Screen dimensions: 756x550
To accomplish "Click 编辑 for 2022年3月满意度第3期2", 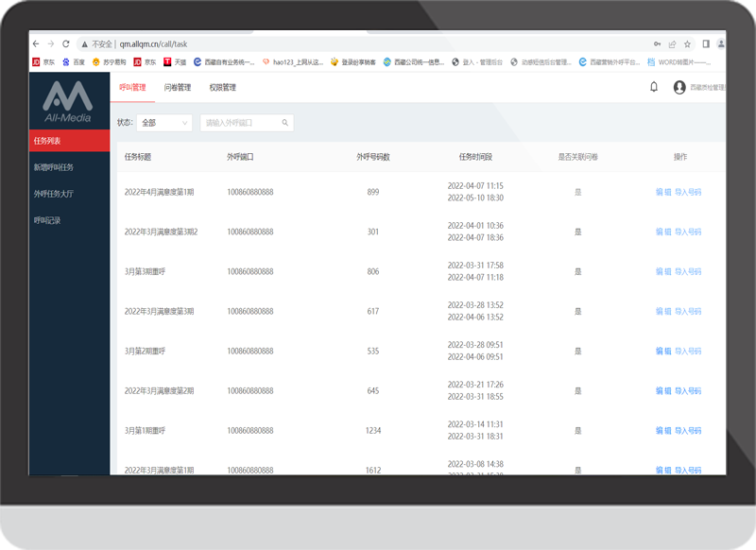I will [x=663, y=232].
